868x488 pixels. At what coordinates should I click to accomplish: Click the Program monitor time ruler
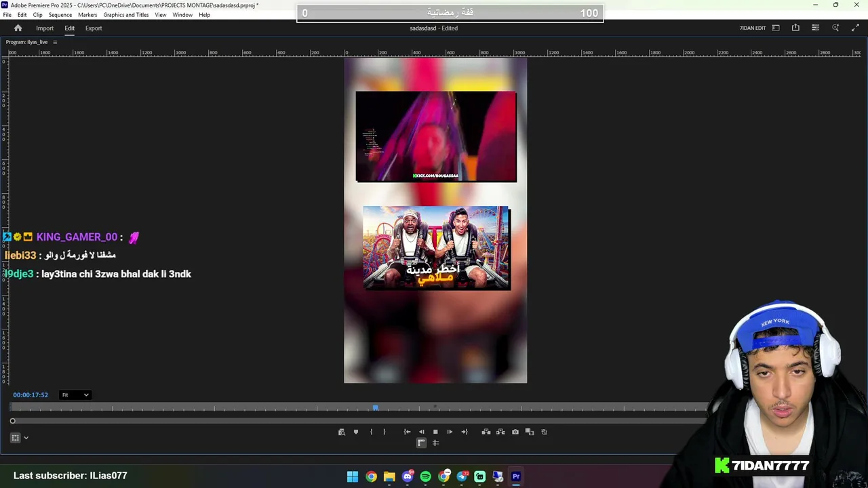coord(359,407)
